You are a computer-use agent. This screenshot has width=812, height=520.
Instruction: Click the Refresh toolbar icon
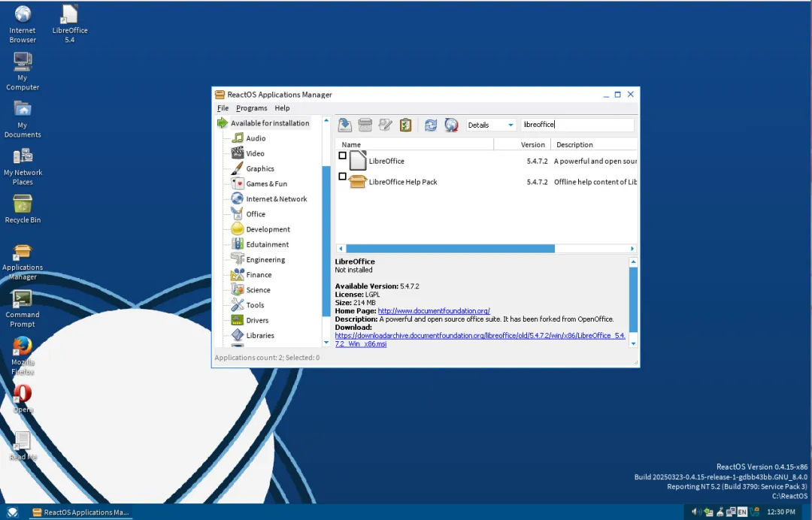coord(431,125)
